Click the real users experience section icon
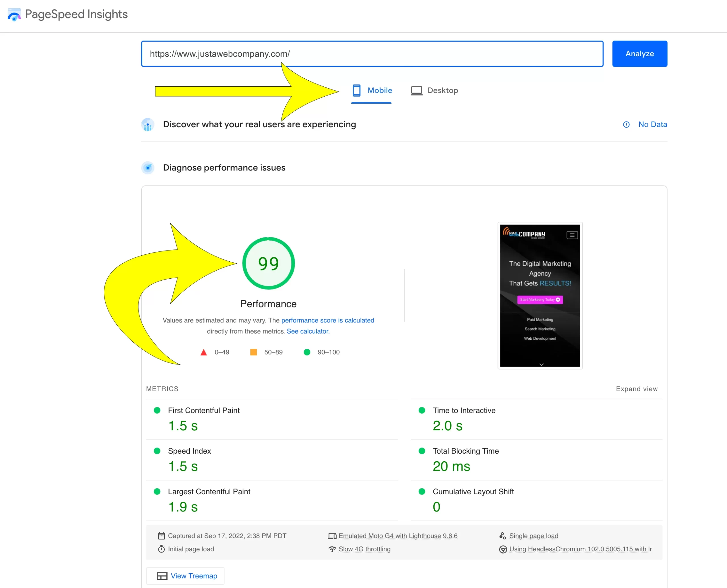 tap(148, 125)
